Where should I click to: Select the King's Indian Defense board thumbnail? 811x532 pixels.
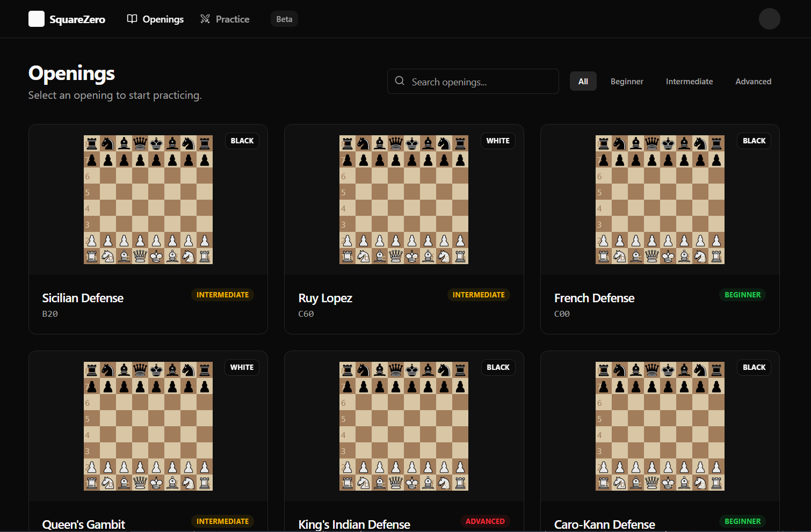click(x=404, y=426)
